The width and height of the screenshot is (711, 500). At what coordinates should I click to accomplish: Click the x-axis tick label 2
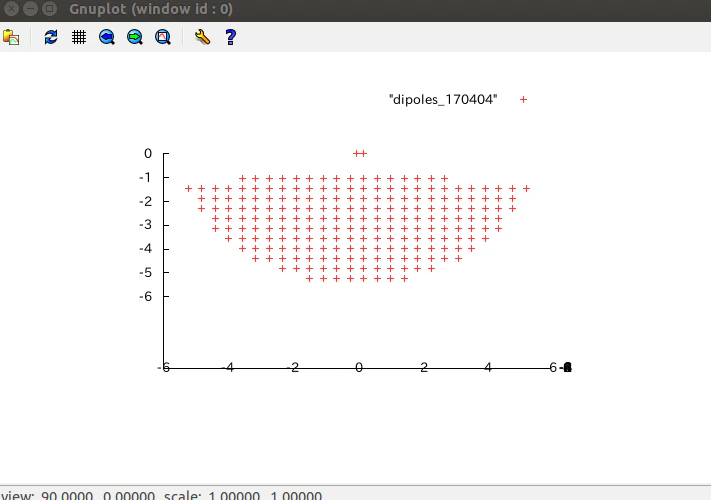[424, 367]
